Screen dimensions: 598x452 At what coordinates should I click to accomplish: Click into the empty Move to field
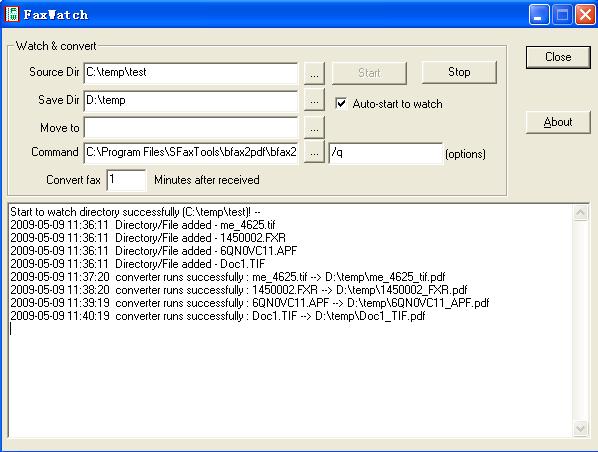pos(191,127)
